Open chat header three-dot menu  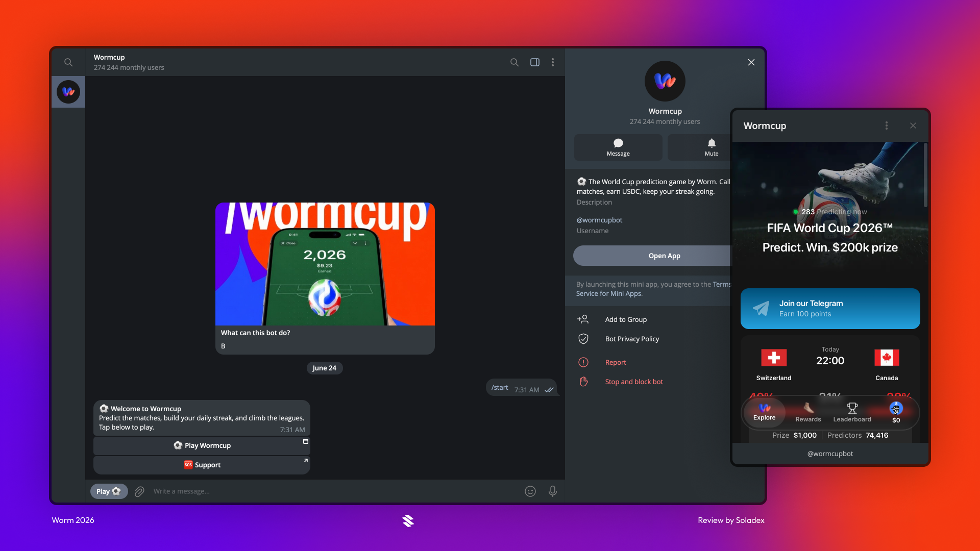(553, 62)
